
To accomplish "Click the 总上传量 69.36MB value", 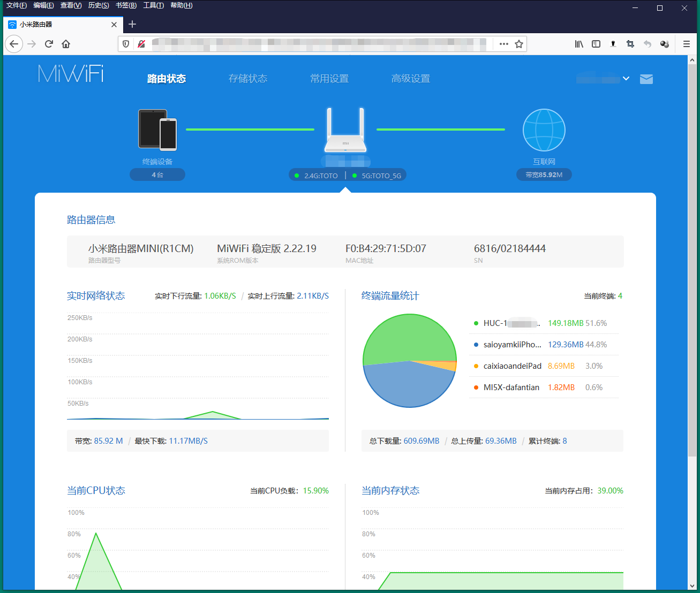I will coord(501,441).
